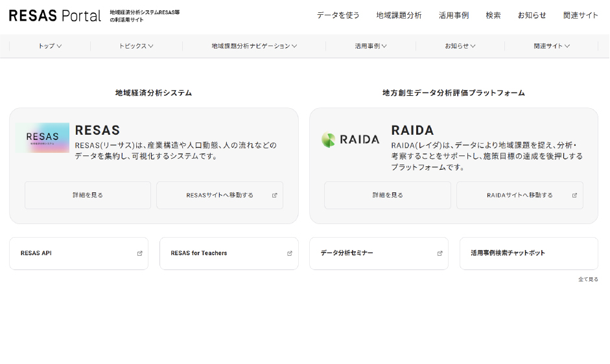Click external link icon on RESAS for Teachers
610x364 pixels.
point(289,253)
